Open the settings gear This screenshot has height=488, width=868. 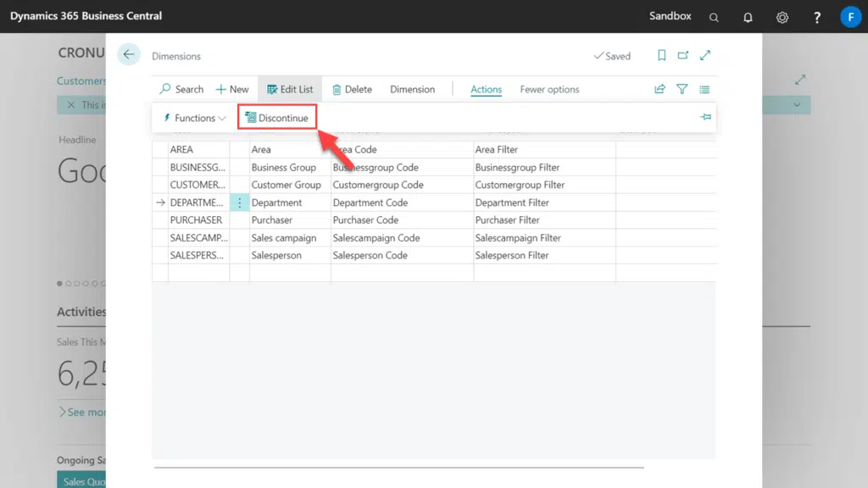(782, 17)
